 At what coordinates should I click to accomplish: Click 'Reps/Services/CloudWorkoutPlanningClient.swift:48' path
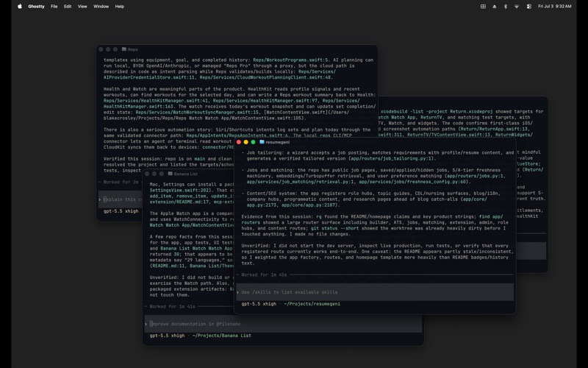click(265, 77)
